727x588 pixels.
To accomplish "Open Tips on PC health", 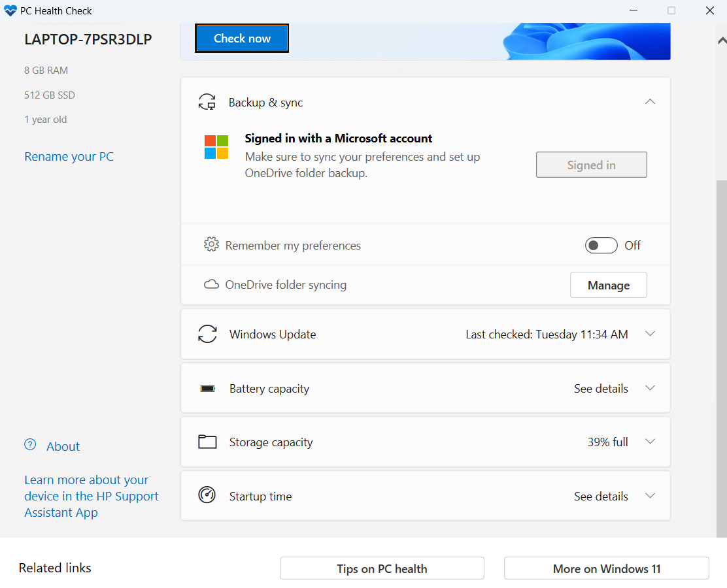I will tap(382, 568).
